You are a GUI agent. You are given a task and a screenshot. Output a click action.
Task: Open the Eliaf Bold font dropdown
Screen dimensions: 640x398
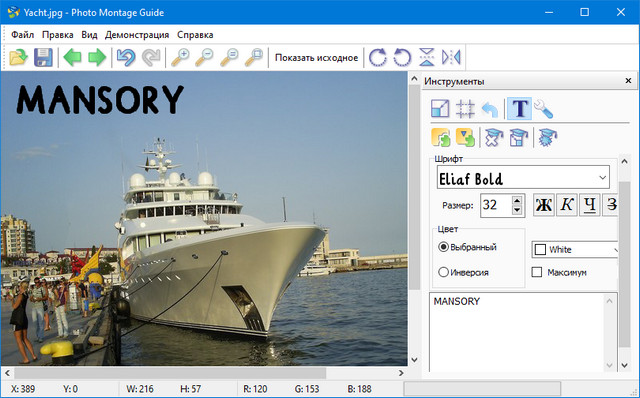602,178
